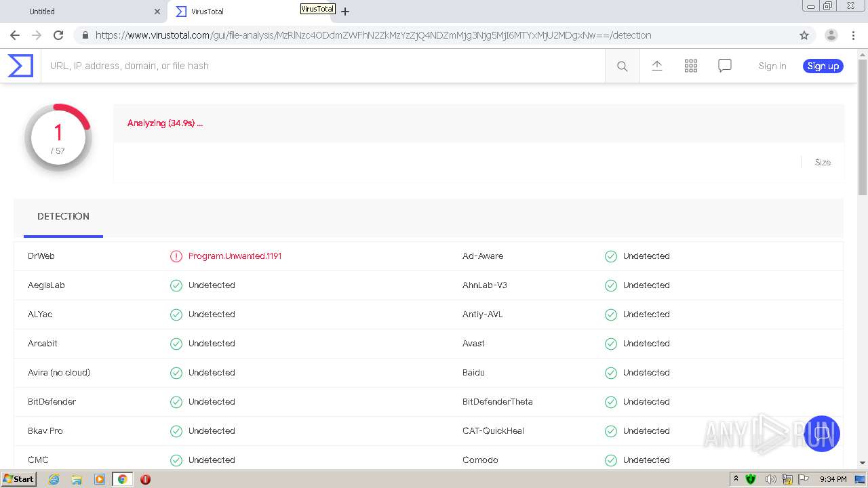
Task: Click the Arcabit Undetected result
Action: tap(212, 344)
